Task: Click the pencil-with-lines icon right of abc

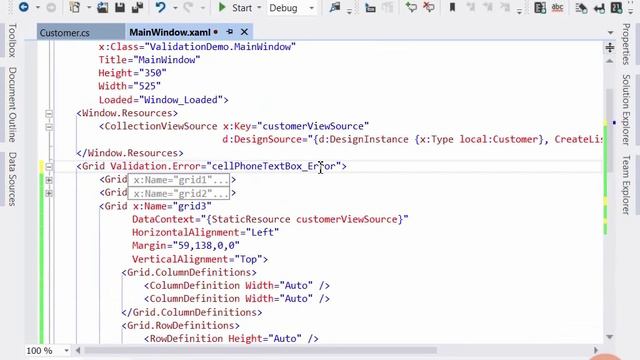Action: (x=581, y=7)
